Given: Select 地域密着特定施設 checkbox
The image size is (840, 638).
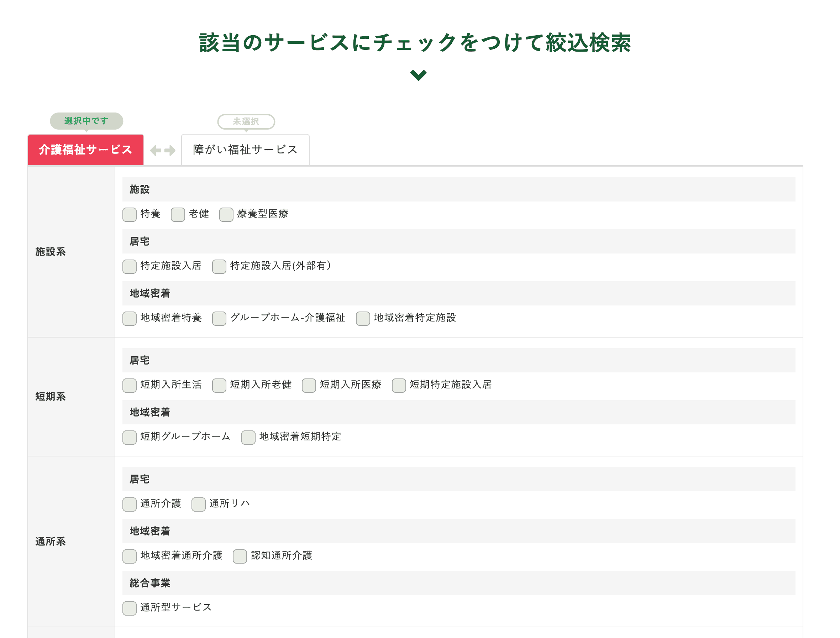Looking at the screenshot, I should click(362, 319).
